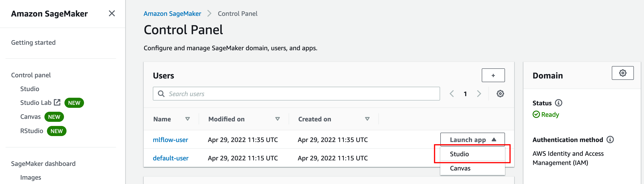Click the add user plus button
The width and height of the screenshot is (644, 184).
click(x=493, y=75)
